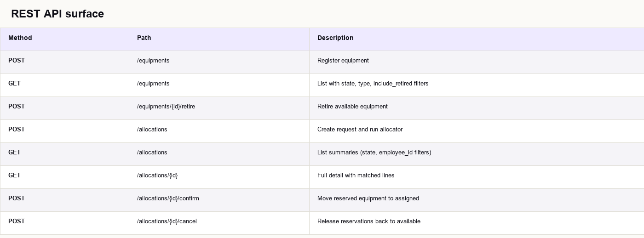Click the "Description" column header
Screen dimensions: 644x238
pos(335,38)
